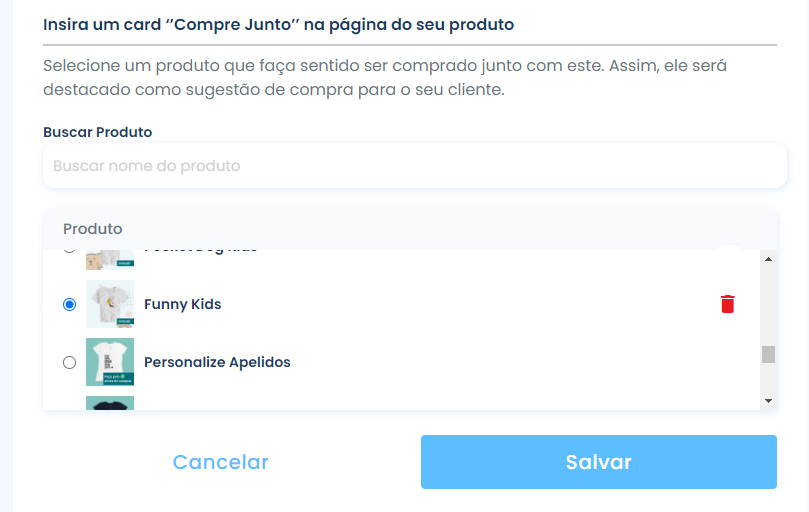
Task: Click the scrollbar up arrow in the product list
Action: click(768, 259)
